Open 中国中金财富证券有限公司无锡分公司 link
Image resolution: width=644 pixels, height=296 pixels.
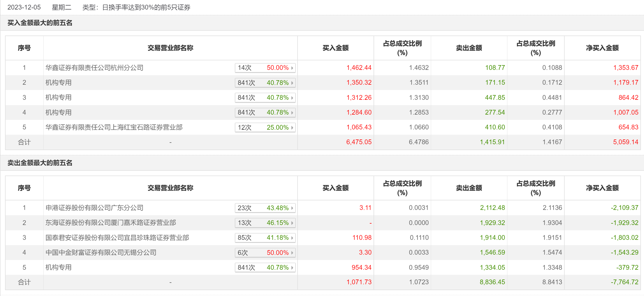pos(101,253)
